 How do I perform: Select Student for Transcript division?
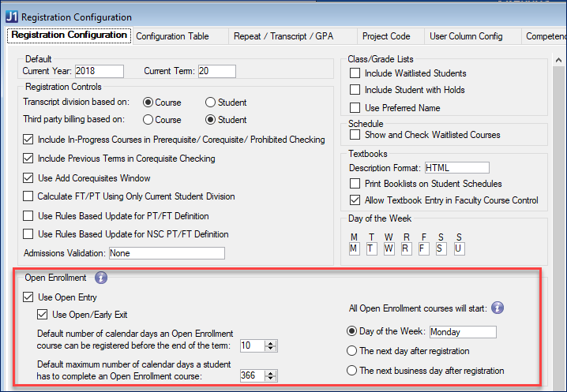click(210, 103)
